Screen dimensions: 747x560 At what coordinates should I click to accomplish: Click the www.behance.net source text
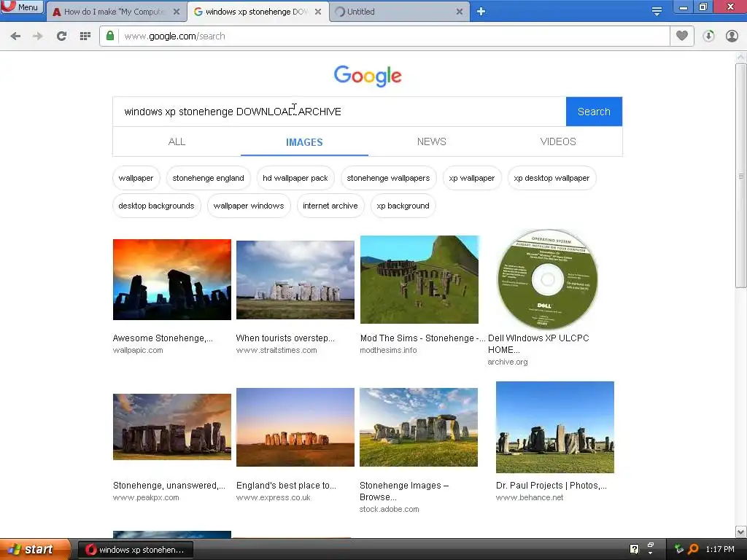tap(530, 497)
